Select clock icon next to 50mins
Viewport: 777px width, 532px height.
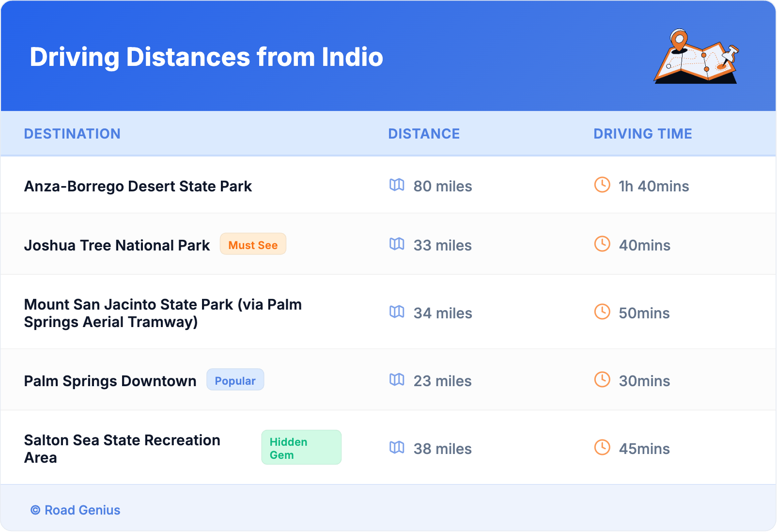602,312
